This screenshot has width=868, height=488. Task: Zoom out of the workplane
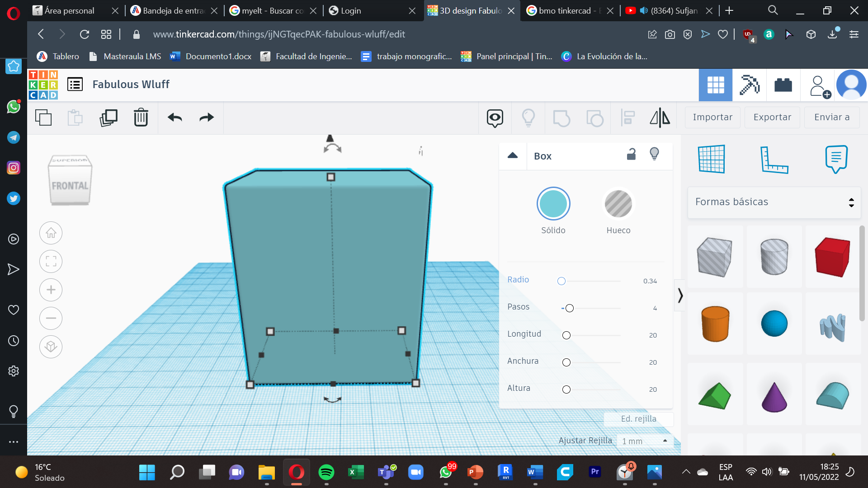pos(51,318)
